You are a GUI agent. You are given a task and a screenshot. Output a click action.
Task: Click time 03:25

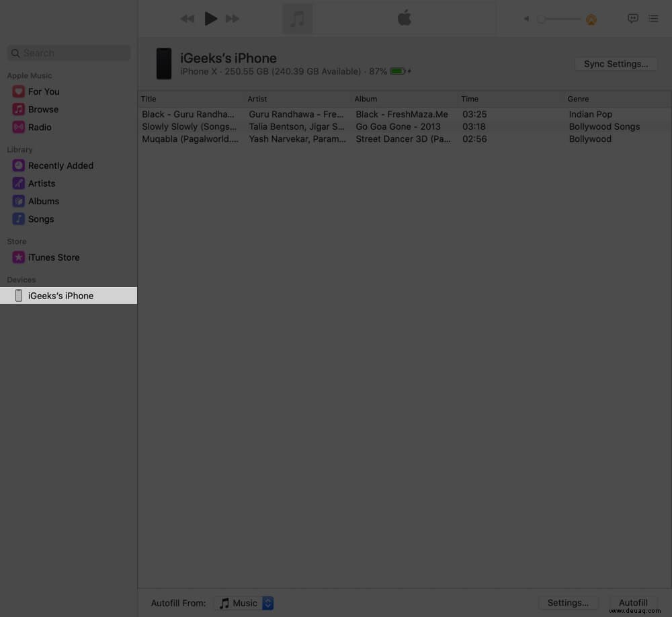click(x=474, y=114)
